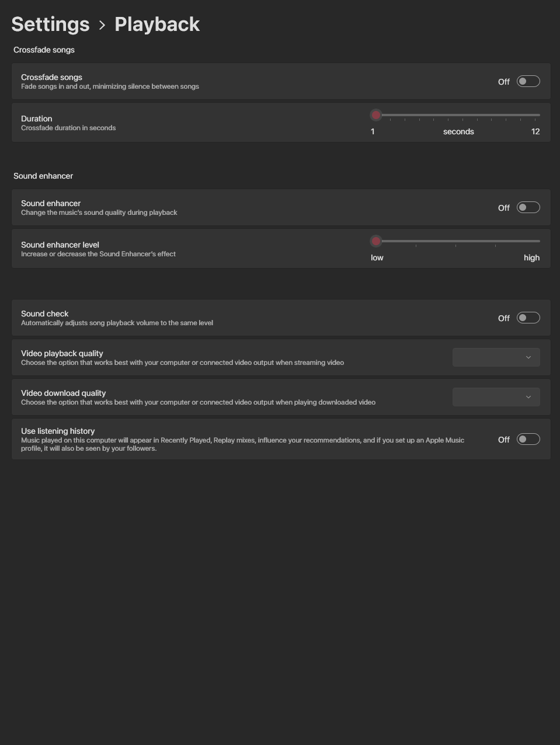Screen dimensions: 560x745
Task: Click the Sound enhancer level slider thumb
Action: [x=376, y=241]
